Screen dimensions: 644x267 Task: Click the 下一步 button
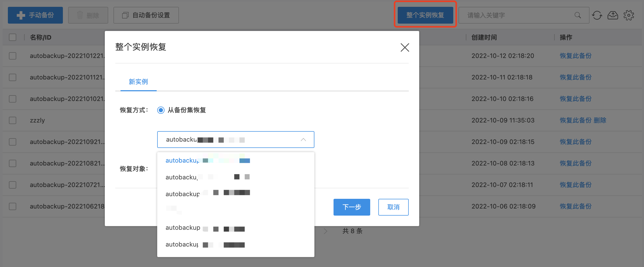coord(352,207)
